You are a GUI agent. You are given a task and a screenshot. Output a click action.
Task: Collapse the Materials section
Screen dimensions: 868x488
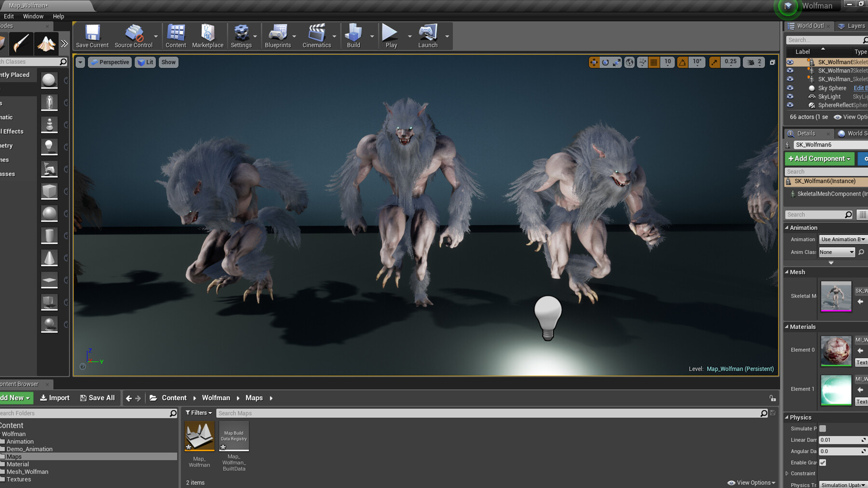[x=787, y=327]
